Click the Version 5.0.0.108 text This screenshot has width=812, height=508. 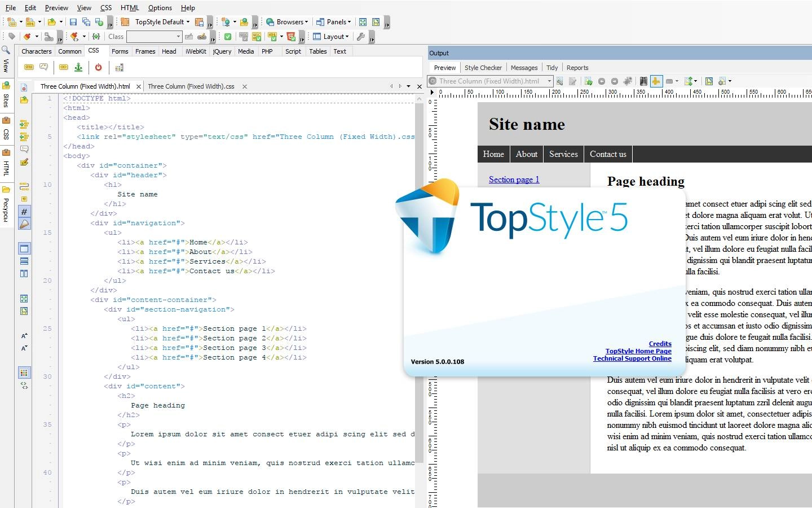pos(438,362)
